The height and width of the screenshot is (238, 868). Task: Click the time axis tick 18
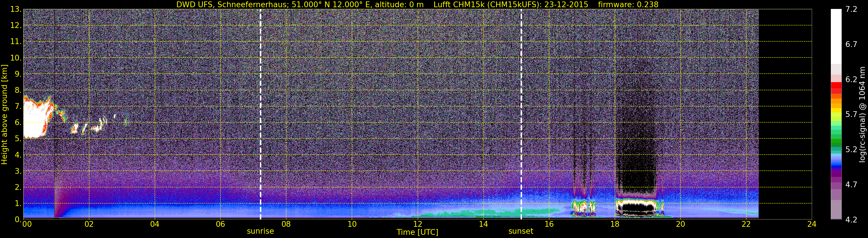point(614,224)
